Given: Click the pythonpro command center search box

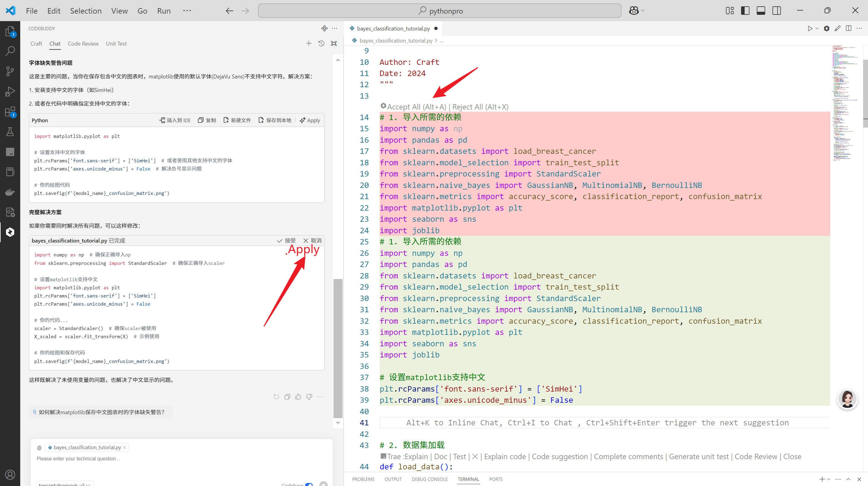Looking at the screenshot, I should pyautogui.click(x=440, y=11).
